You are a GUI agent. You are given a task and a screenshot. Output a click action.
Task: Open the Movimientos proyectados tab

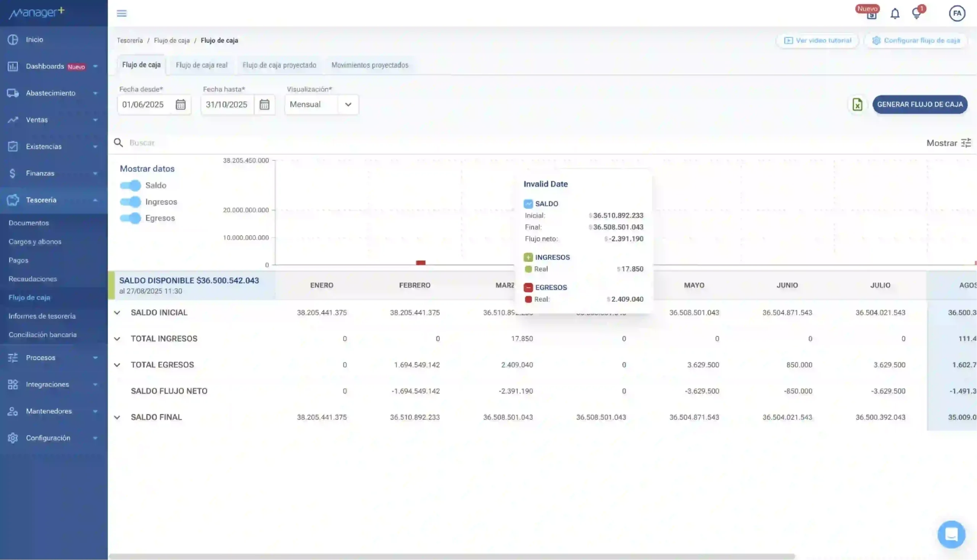tap(369, 65)
